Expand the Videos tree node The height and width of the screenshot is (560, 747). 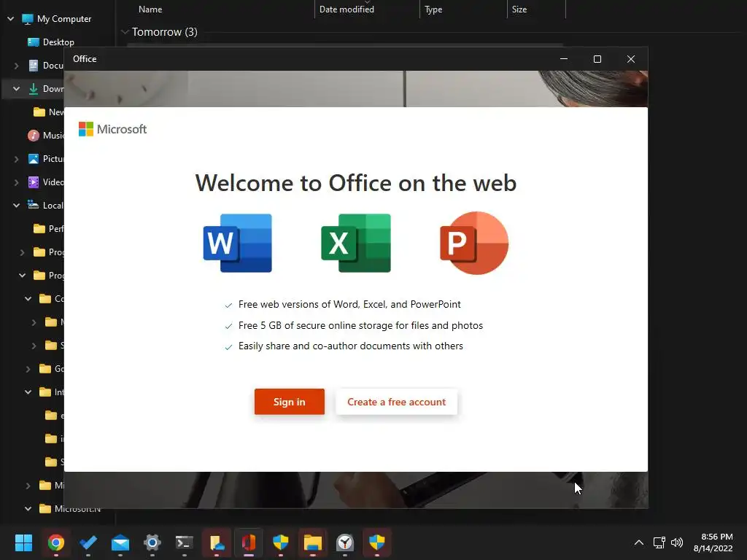pyautogui.click(x=16, y=182)
